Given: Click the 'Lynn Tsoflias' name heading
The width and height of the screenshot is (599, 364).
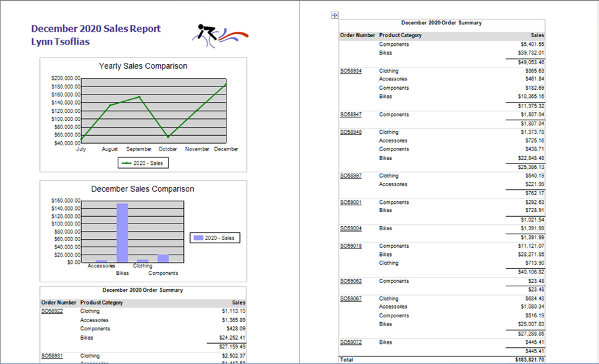Looking at the screenshot, I should (x=60, y=42).
